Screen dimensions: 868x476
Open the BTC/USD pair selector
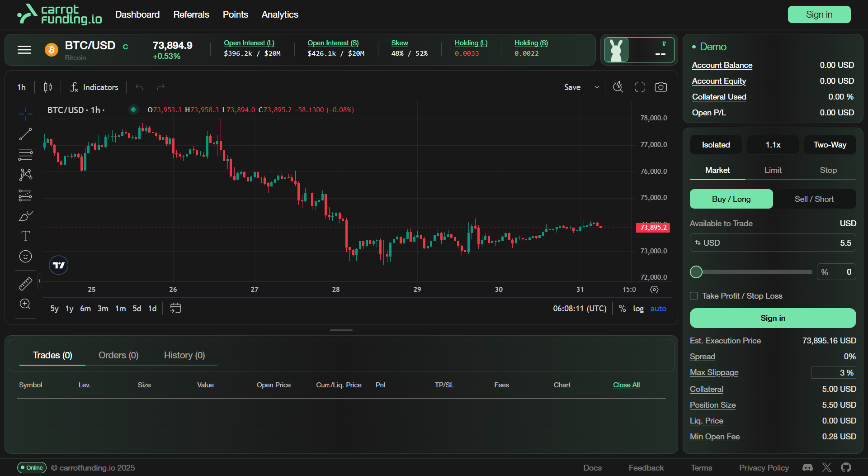point(90,46)
